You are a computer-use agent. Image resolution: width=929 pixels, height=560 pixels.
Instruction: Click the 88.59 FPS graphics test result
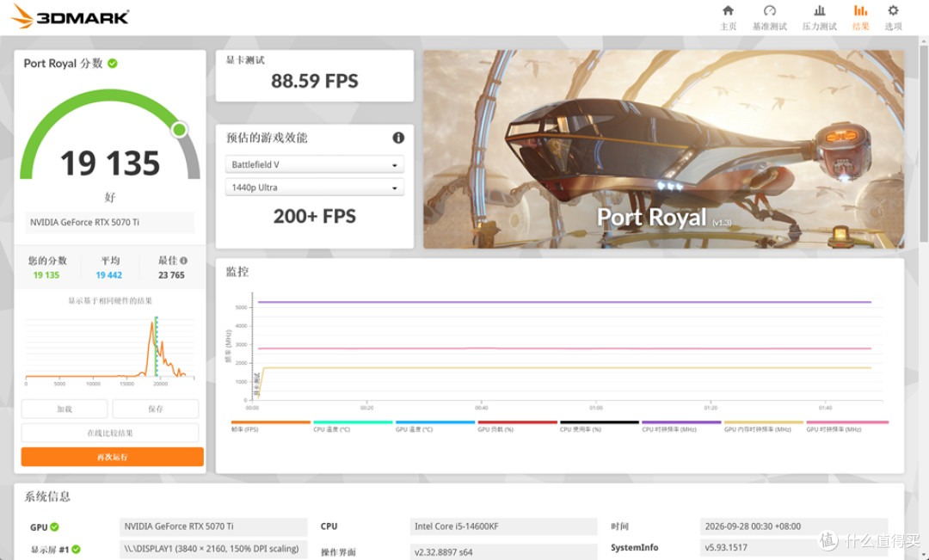pyautogui.click(x=315, y=81)
